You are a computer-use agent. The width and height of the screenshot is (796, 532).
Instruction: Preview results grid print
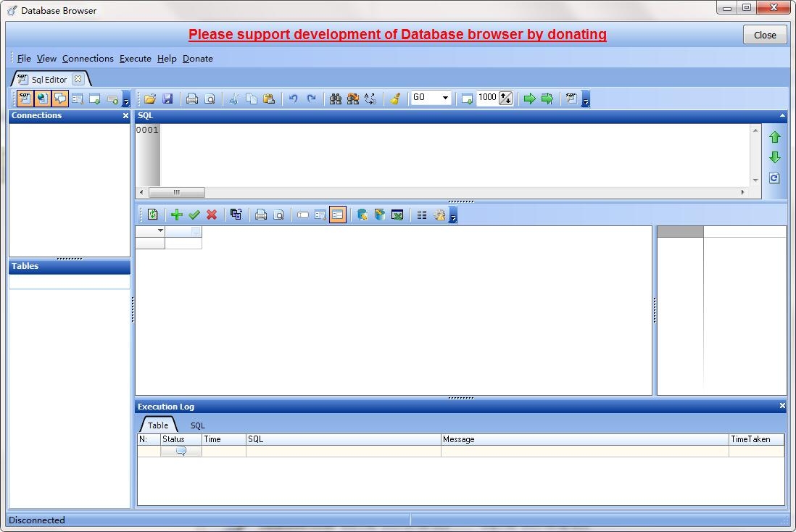[x=278, y=215]
